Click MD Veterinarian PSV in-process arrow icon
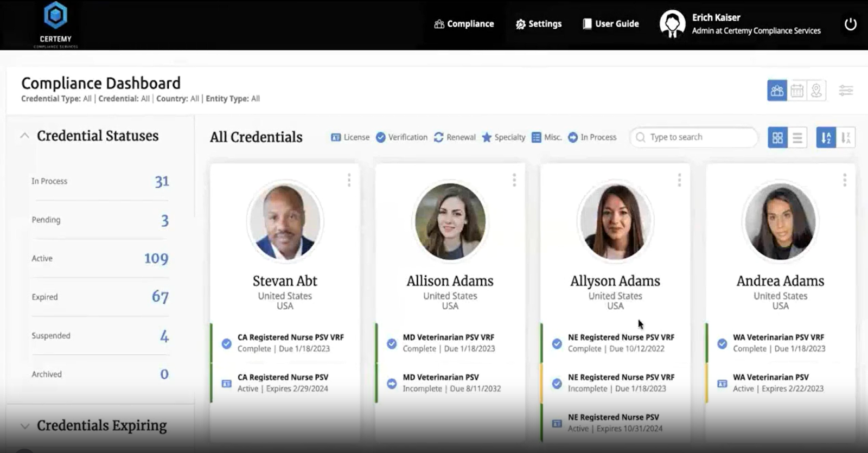The height and width of the screenshot is (453, 868). (392, 384)
